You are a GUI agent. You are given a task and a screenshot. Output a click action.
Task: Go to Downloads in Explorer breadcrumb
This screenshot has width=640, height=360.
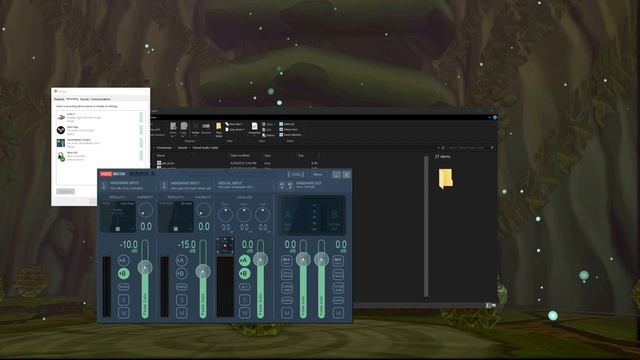tap(164, 148)
